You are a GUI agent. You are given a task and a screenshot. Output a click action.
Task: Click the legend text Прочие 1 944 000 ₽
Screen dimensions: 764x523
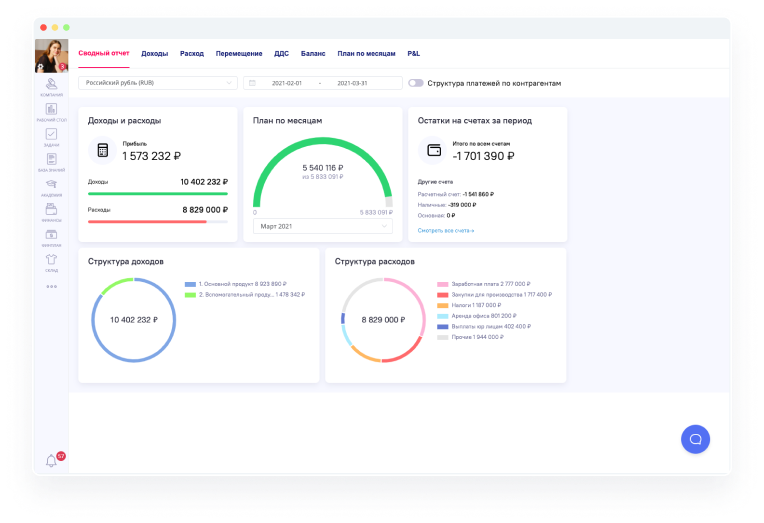click(x=478, y=337)
